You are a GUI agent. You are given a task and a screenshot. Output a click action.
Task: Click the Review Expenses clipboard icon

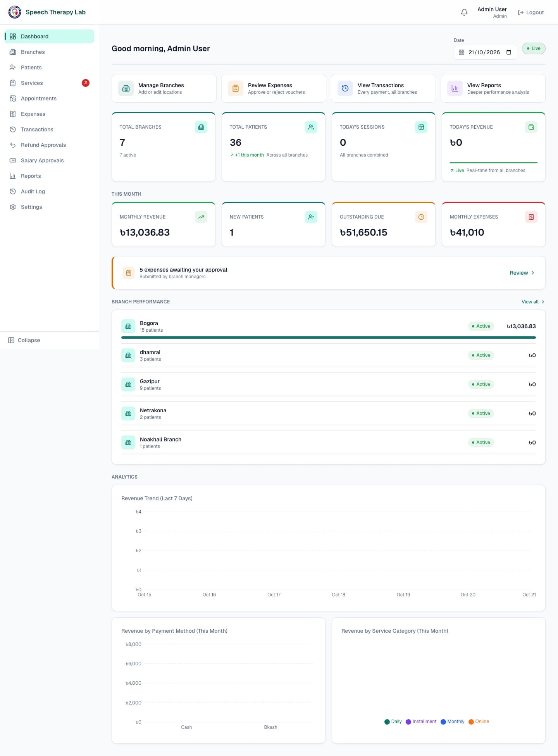click(x=236, y=88)
